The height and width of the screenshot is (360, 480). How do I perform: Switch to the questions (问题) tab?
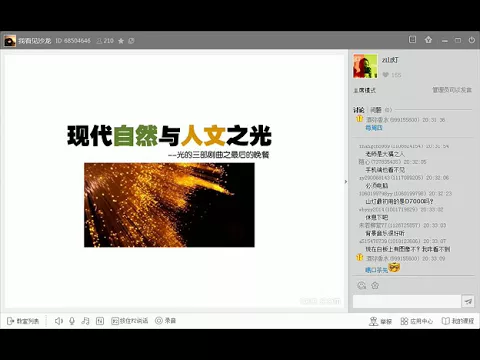point(376,110)
